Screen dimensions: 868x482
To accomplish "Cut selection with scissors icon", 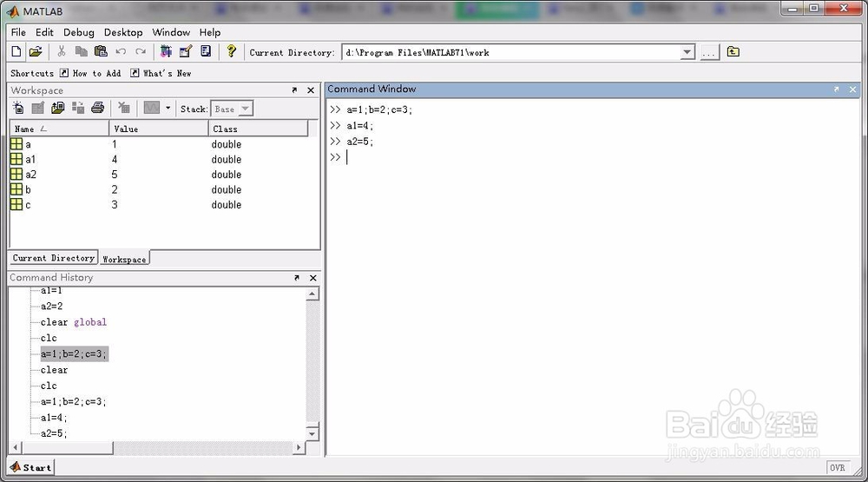I will click(x=62, y=51).
